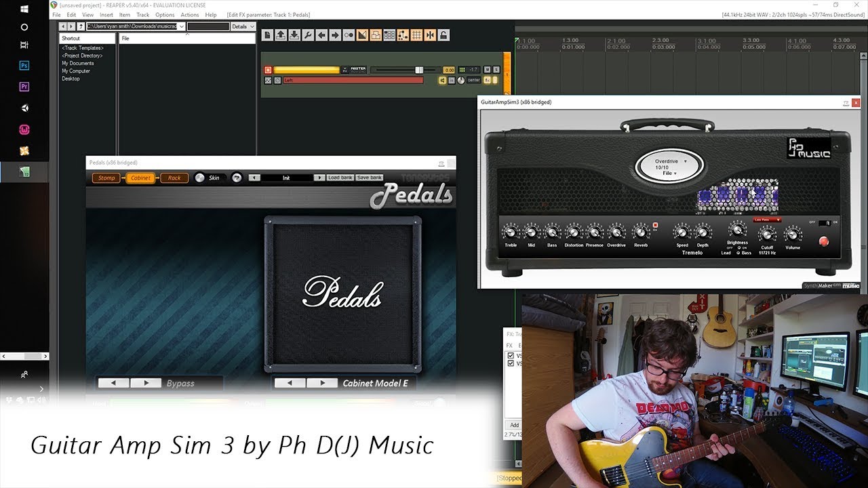Select previous cabinet model arrow
This screenshot has height=488, width=868.
290,383
